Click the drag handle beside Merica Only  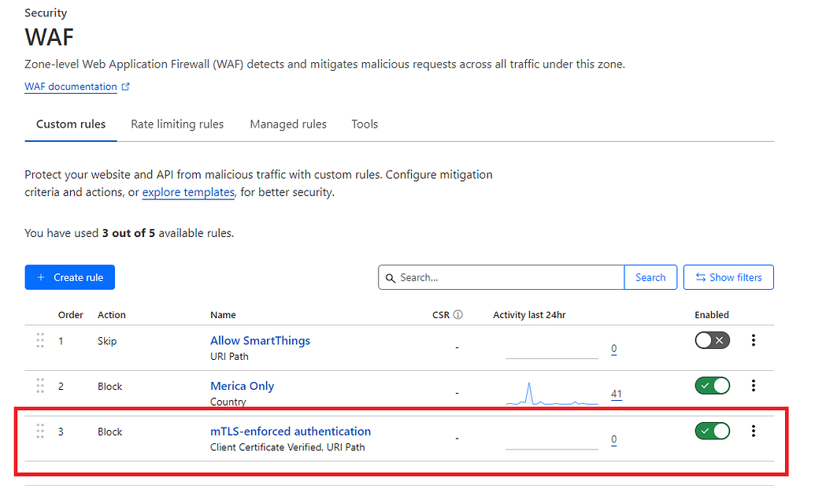coord(40,386)
